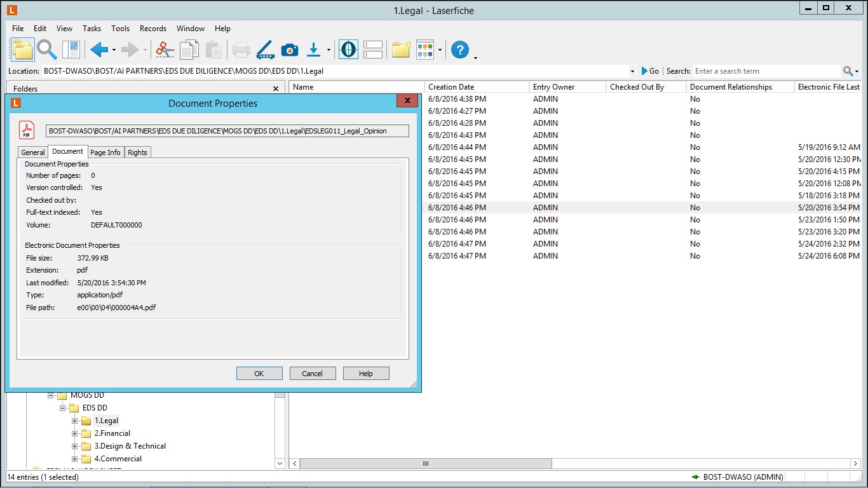This screenshot has height=488, width=868.
Task: Open Help via the blue question mark icon
Action: (x=460, y=50)
